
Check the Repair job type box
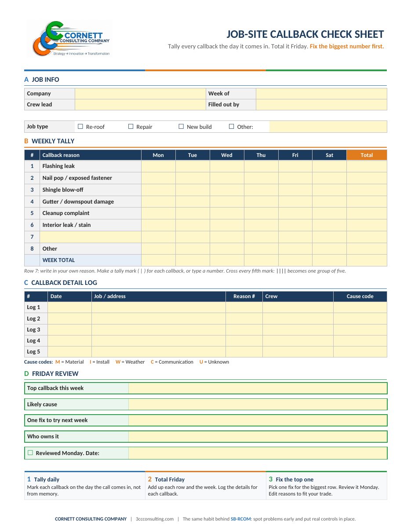click(x=131, y=127)
